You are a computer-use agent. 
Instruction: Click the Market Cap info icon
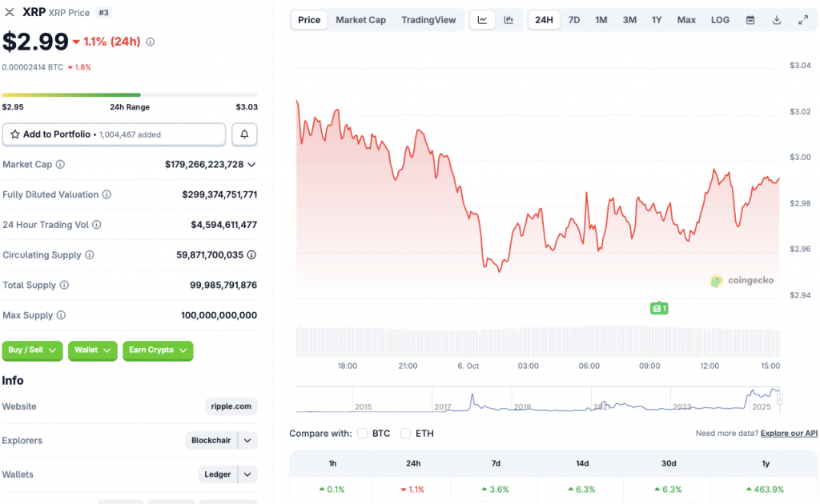point(60,165)
